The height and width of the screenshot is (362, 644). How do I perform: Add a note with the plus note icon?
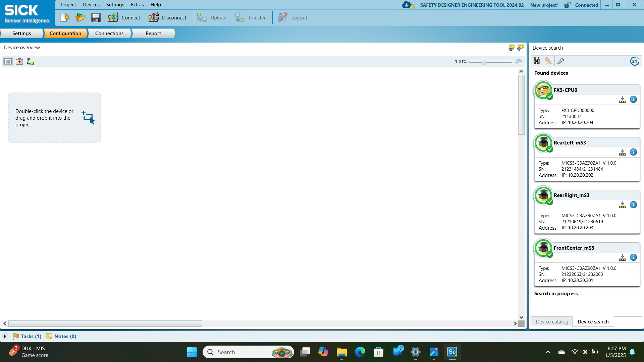tap(521, 47)
